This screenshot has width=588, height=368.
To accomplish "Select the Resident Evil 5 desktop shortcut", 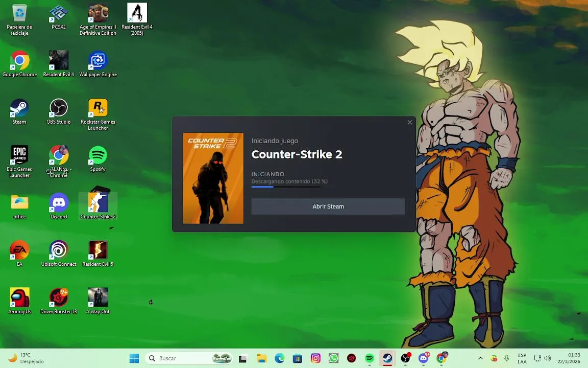I will [x=98, y=254].
